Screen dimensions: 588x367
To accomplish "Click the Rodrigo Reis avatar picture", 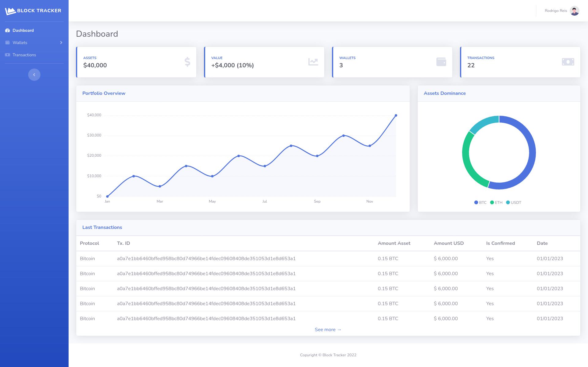I will point(575,11).
